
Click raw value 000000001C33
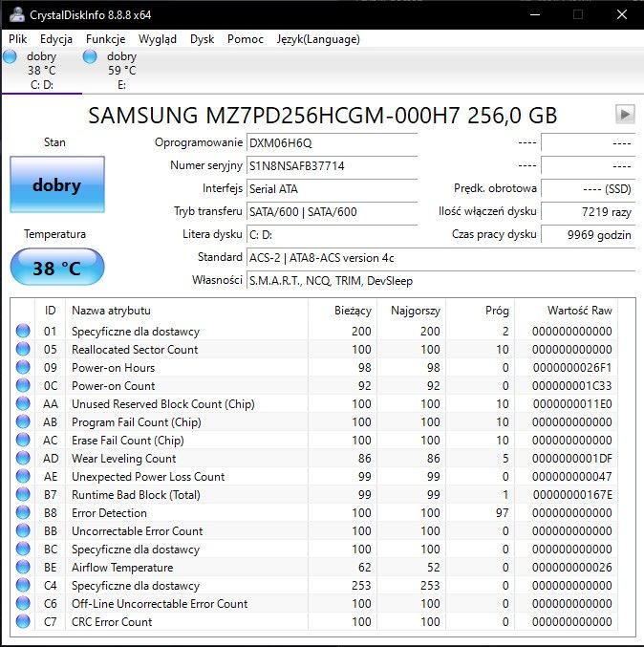pos(572,385)
